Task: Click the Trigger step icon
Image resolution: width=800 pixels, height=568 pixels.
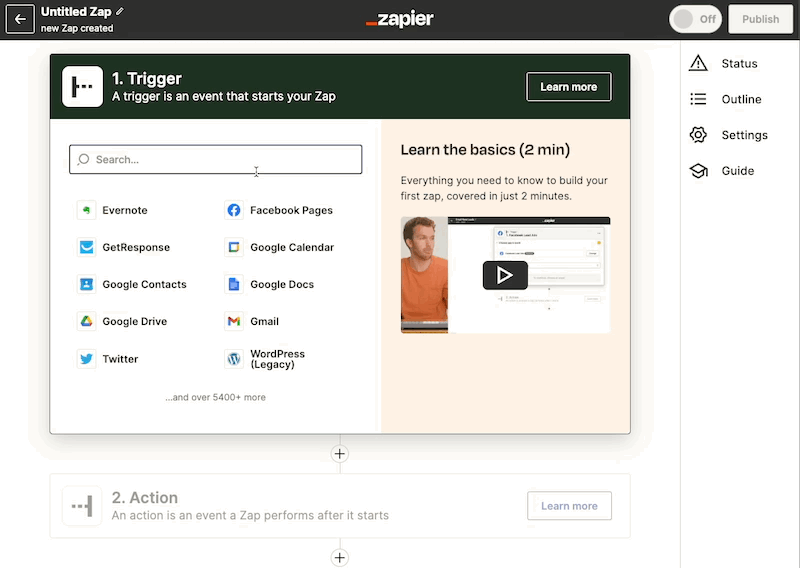Action: (82, 86)
